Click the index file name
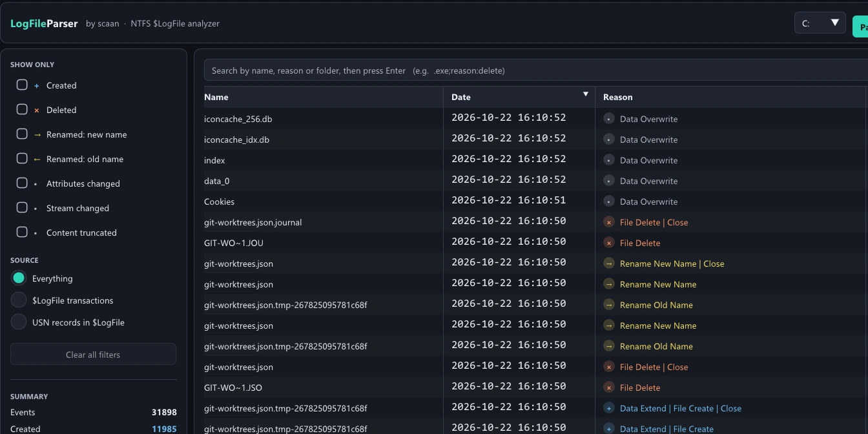 point(214,160)
